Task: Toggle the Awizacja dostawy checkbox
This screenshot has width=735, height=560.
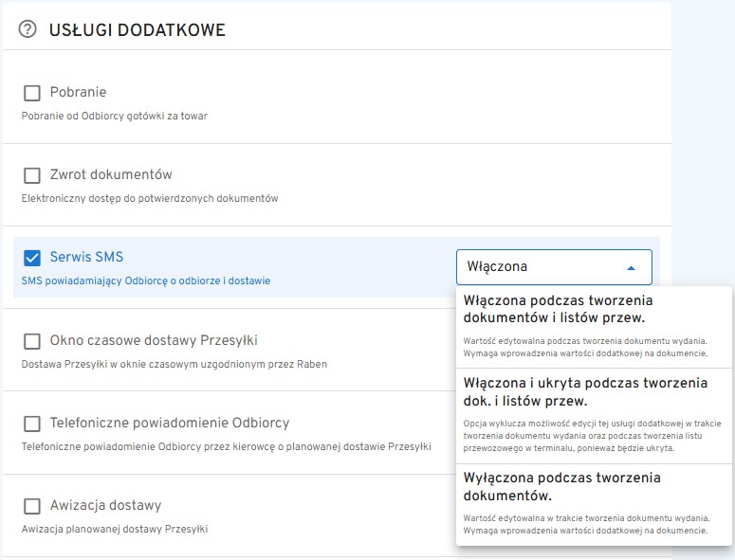Action: pyautogui.click(x=32, y=506)
